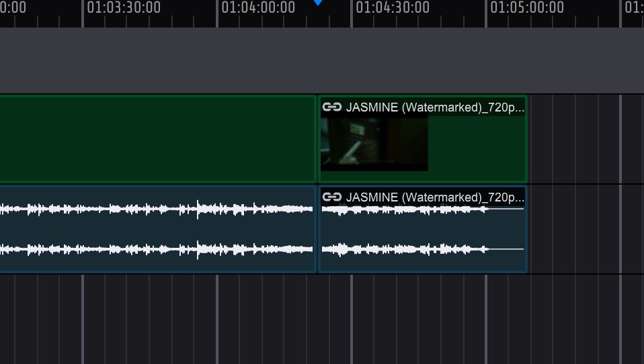
Task: Select the untitled green video clip on left
Action: (x=158, y=139)
